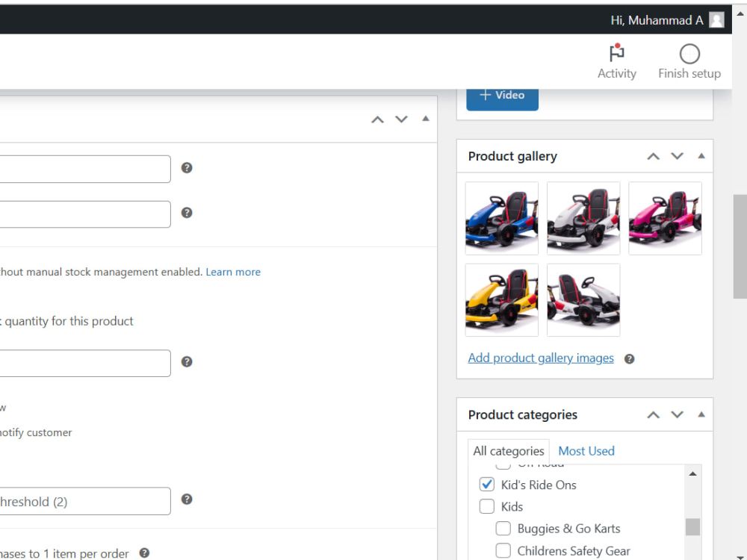747x560 pixels.
Task: Check the Buggies & Go Karts category
Action: tap(503, 528)
